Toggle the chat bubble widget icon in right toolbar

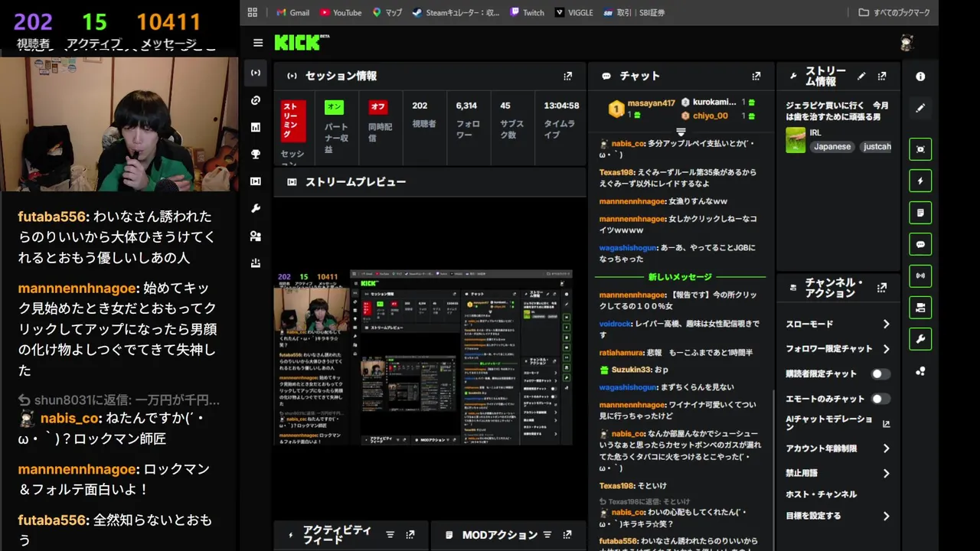click(920, 244)
